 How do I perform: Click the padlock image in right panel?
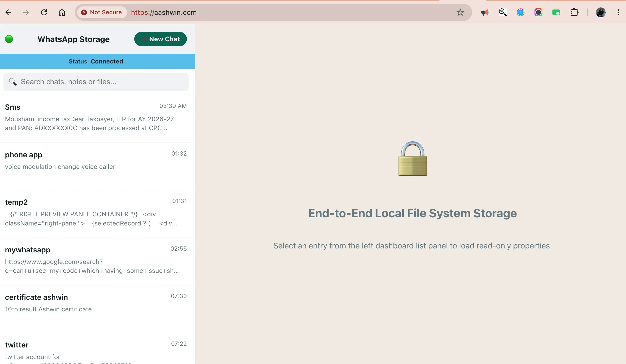(x=412, y=159)
